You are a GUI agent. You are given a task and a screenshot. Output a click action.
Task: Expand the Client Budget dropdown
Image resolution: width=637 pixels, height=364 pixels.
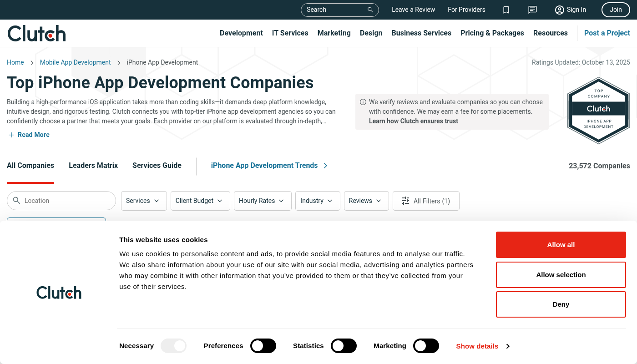(200, 201)
